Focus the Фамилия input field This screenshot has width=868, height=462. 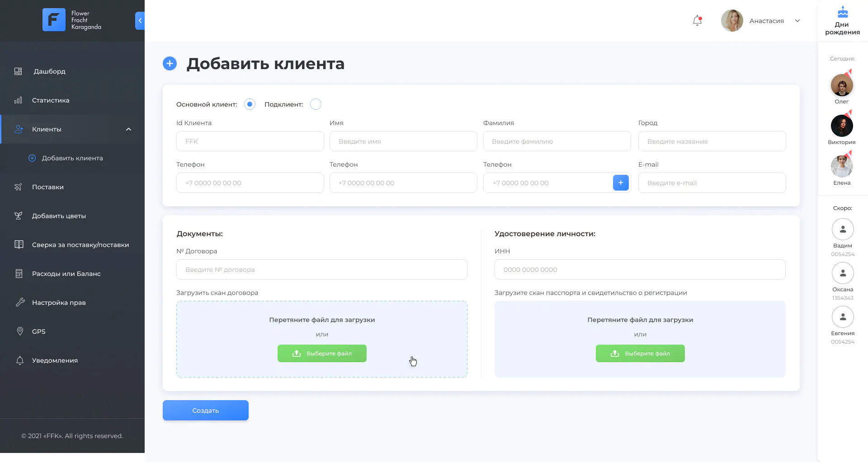557,141
